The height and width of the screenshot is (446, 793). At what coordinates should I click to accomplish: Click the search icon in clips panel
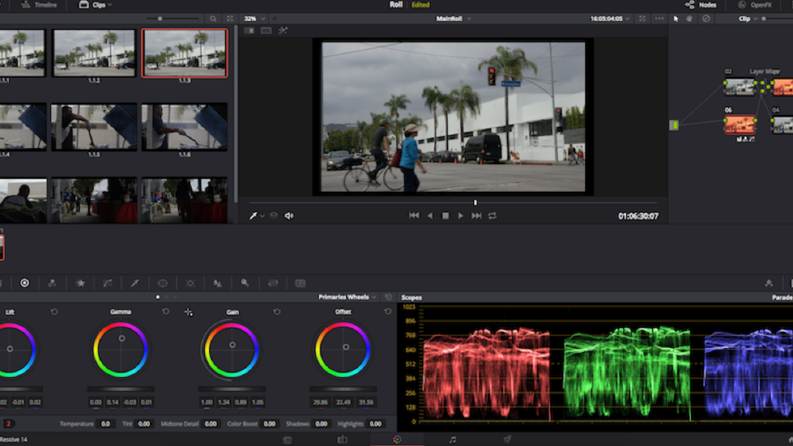click(213, 19)
